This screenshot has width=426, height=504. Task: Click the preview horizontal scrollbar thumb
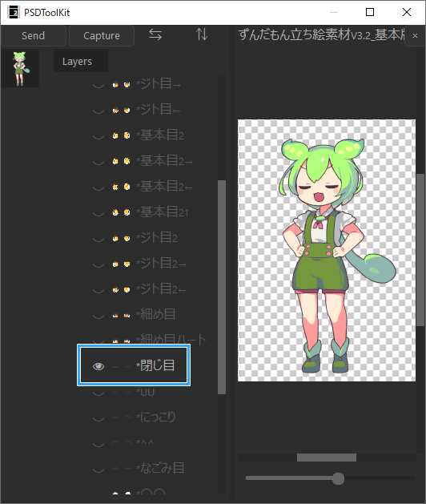click(x=327, y=458)
